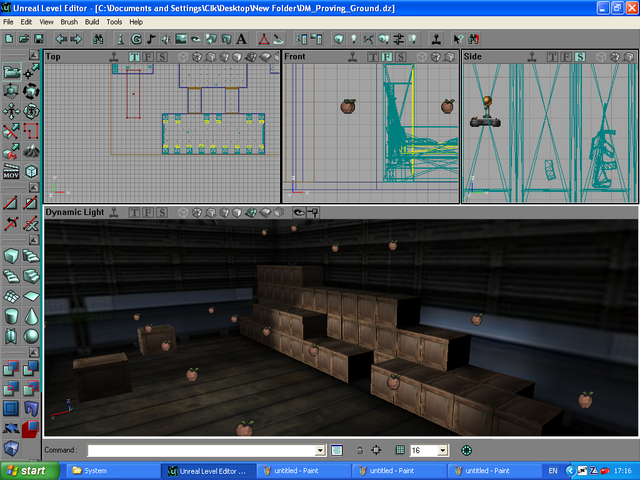This screenshot has width=640, height=480.
Task: Click the Save level floppy icon
Action: (x=38, y=39)
